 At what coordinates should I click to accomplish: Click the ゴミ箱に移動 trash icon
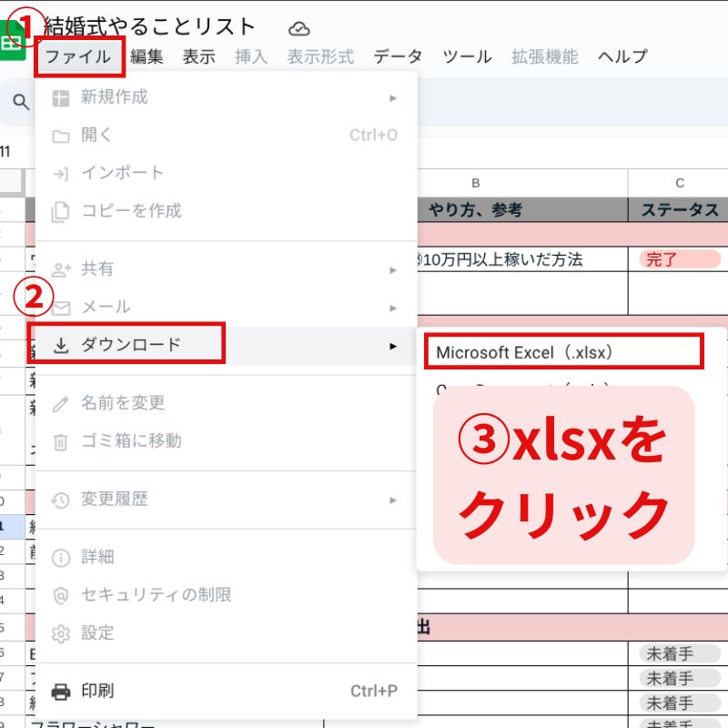pos(61,441)
